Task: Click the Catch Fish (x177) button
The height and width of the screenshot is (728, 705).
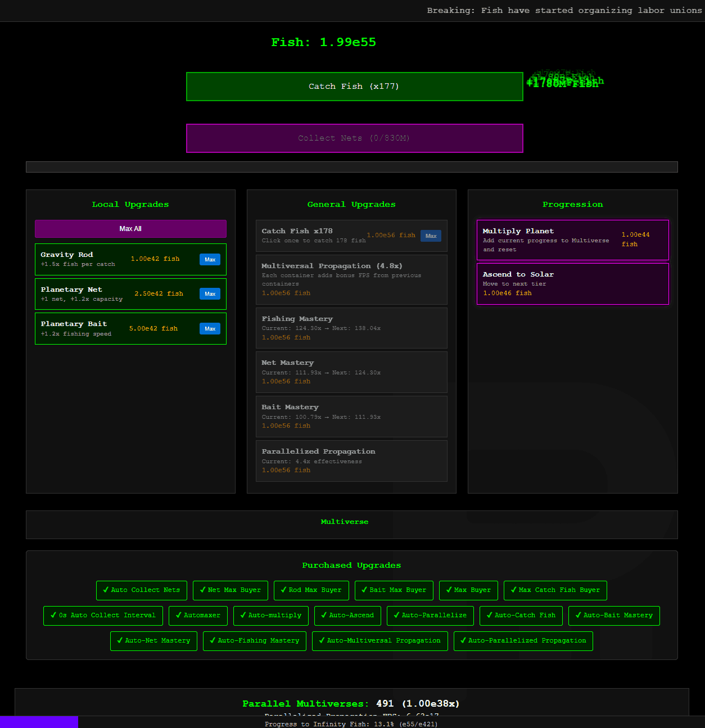Action: pyautogui.click(x=355, y=87)
